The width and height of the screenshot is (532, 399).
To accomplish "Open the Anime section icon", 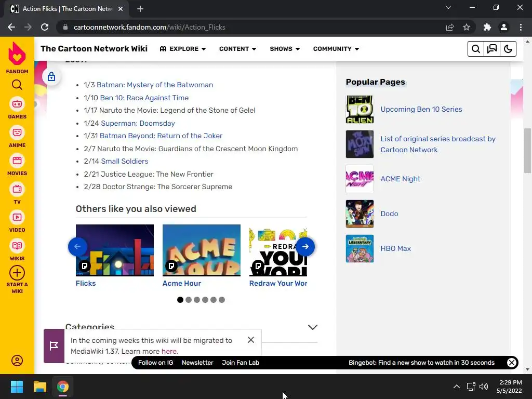I will pos(17,132).
